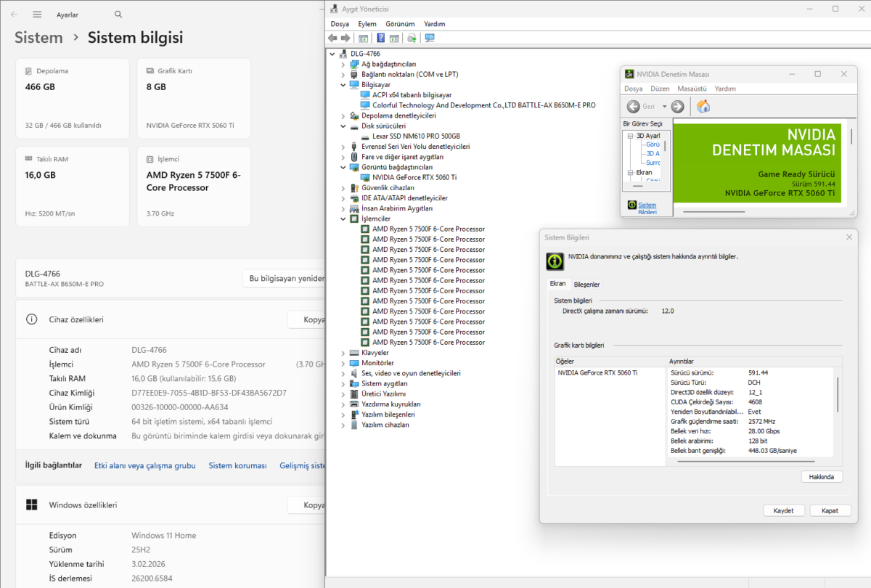Image resolution: width=871 pixels, height=588 pixels.
Task: Click the forward arrow in Device Manager toolbar
Action: pos(344,38)
